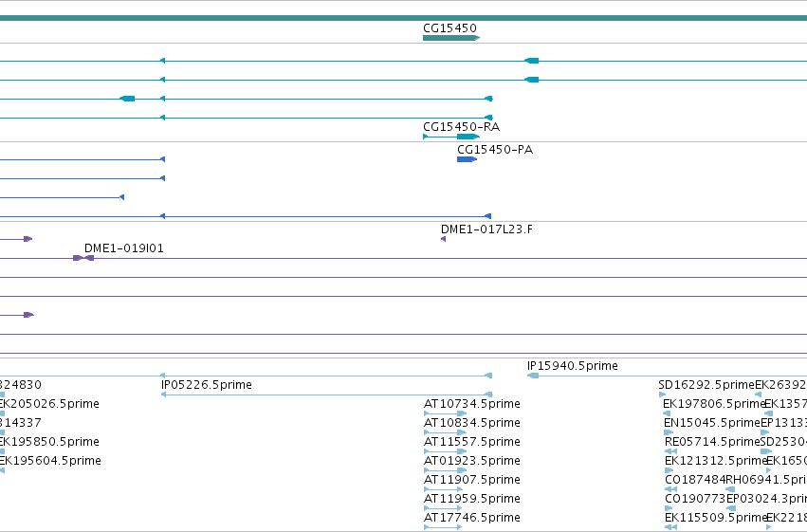Select the glyph beneath AT11959.5prime
807x532 pixels.
443,508
